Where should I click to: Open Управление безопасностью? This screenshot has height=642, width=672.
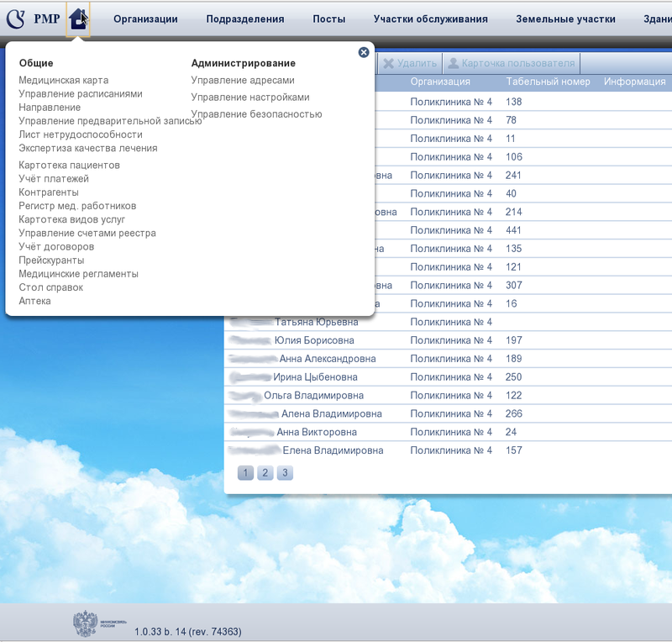point(256,114)
